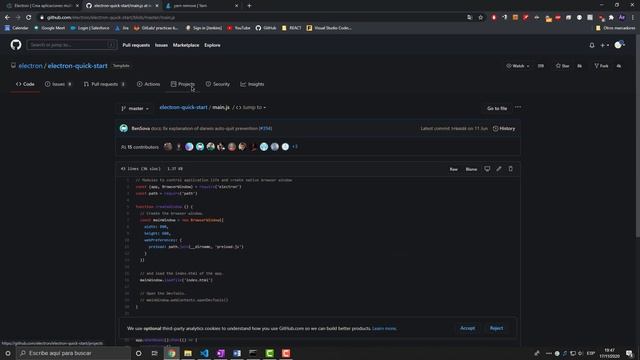This screenshot has width=640, height=360.
Task: Open the Code tab
Action: coord(25,84)
